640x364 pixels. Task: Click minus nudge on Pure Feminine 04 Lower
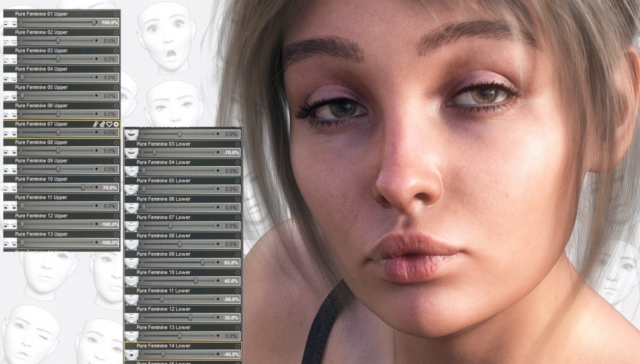pos(140,170)
